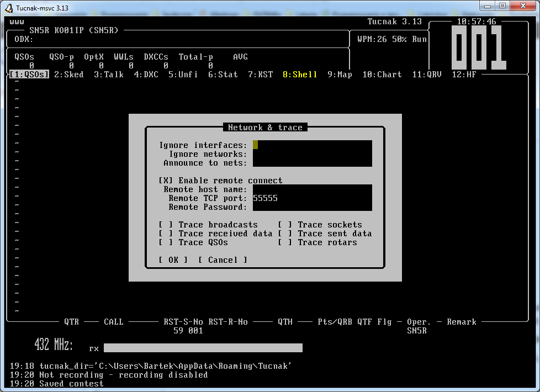The height and width of the screenshot is (392, 540).
Task: Click the SN5R KO01IP contest header
Action: coord(73,30)
